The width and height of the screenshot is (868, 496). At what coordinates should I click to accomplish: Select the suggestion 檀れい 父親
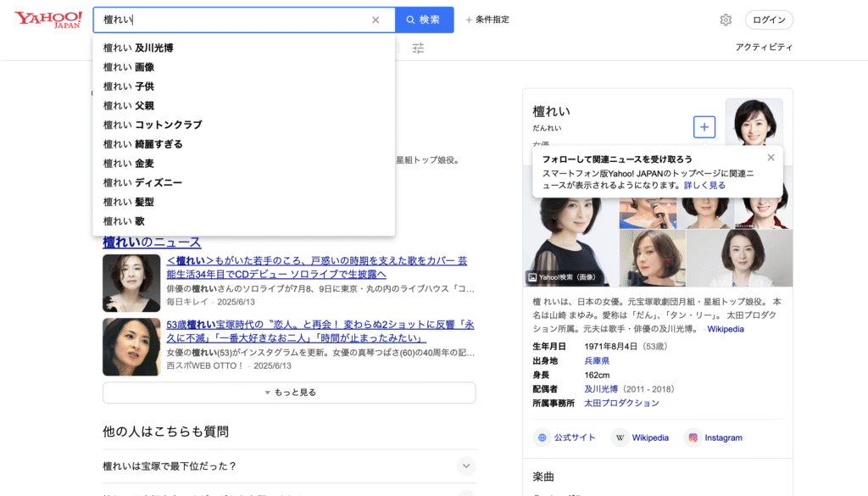click(243, 106)
